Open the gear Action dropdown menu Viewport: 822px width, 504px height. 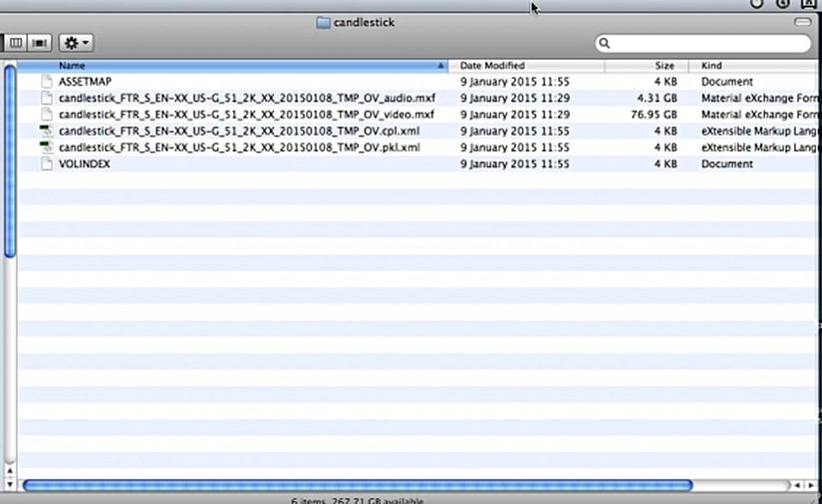[x=76, y=43]
